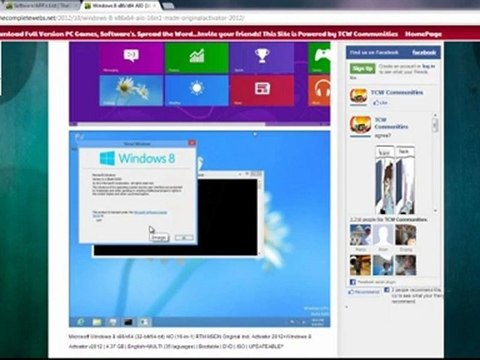480x360 pixels.
Task: Click Facebook feed scrollbar up arrow
Action: pos(435,115)
